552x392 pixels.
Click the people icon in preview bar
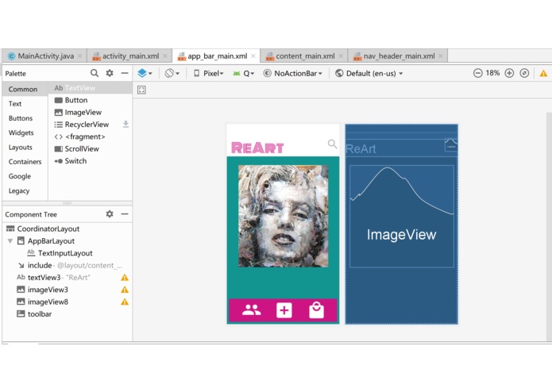[251, 310]
